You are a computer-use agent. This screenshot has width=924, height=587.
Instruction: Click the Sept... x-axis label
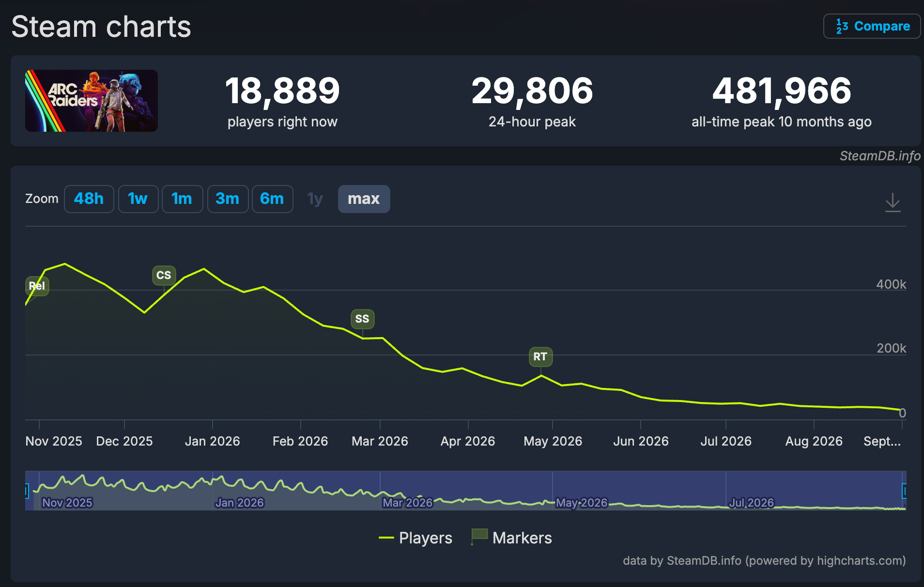882,441
